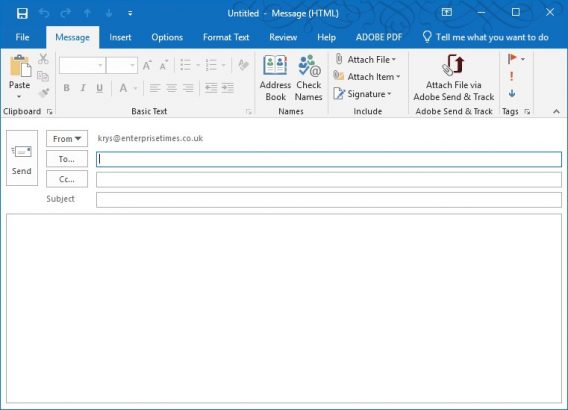The height and width of the screenshot is (410, 568).
Task: Click the Send envelope button
Action: pos(22,158)
